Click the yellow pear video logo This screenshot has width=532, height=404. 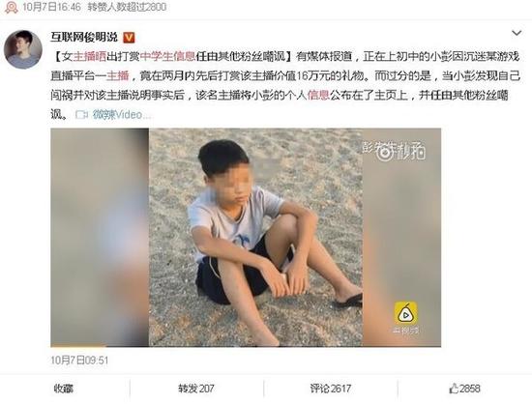pos(405,312)
